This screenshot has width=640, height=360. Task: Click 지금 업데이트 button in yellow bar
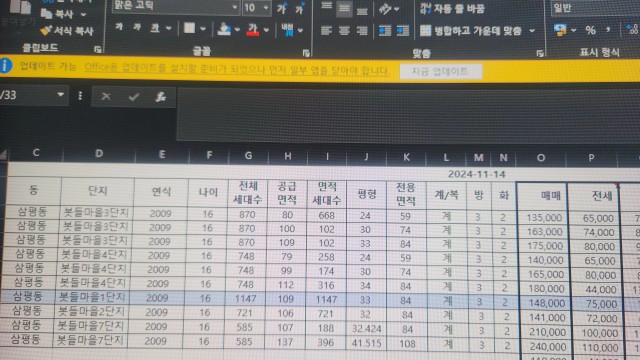tap(440, 72)
